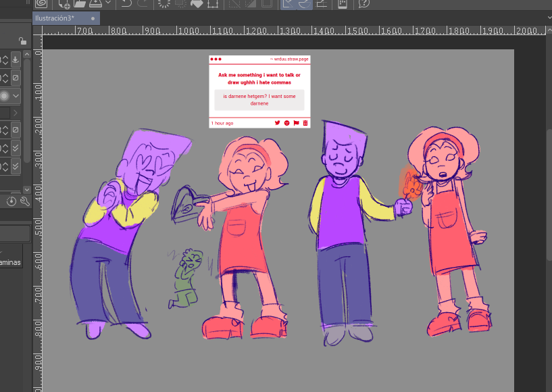Open sub tool detail wrench icon
This screenshot has height=392, width=552.
pos(24,201)
